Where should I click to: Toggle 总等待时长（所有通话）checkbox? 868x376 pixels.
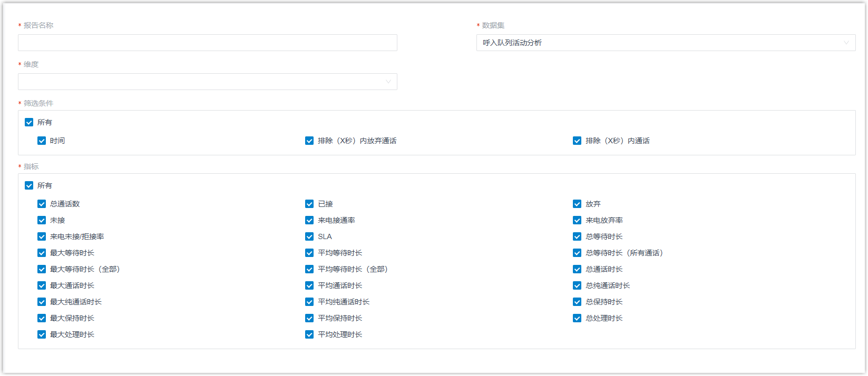[577, 253]
